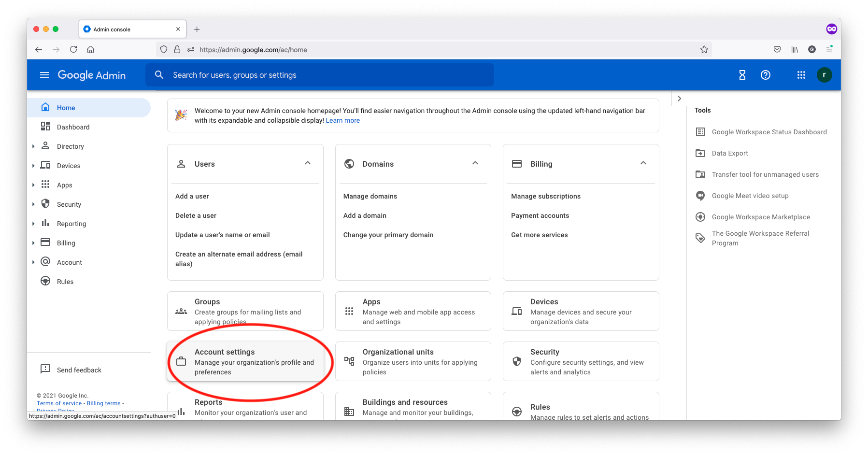Click Payment accounts link

pyautogui.click(x=540, y=215)
